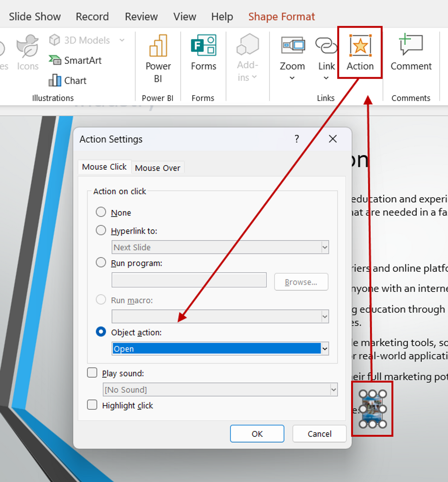This screenshot has height=482, width=448.
Task: Click the Action star icon in Links group
Action: (360, 45)
